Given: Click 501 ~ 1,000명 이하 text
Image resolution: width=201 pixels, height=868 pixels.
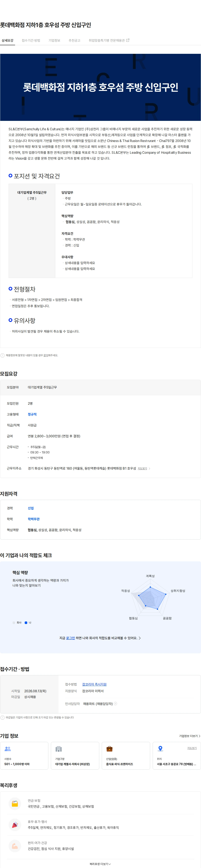Looking at the screenshot, I should (x=17, y=764).
